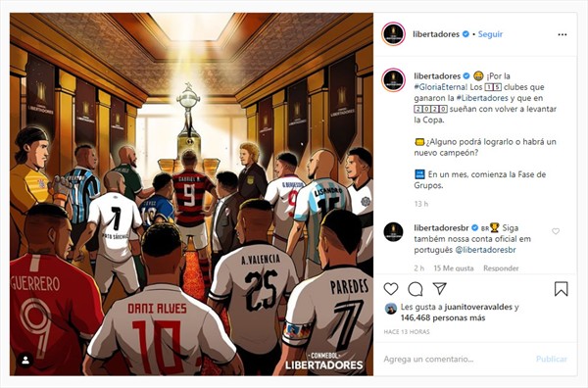Open libertadores profile picture in header
588x388 pixels.
click(393, 34)
